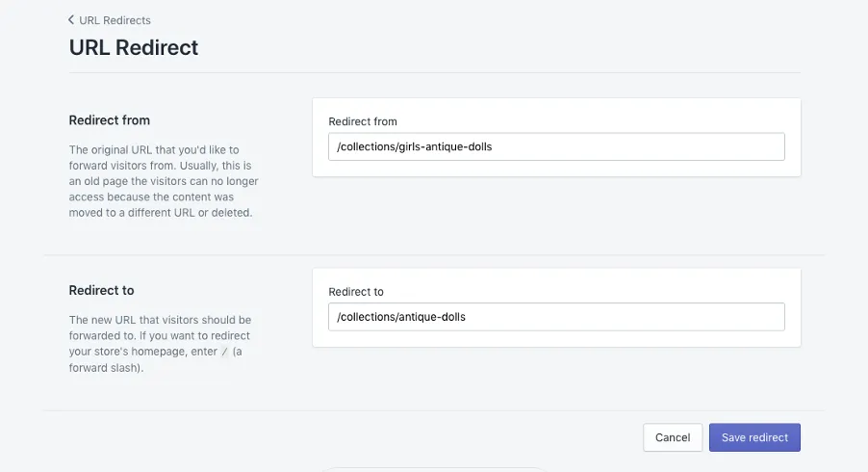Click the Redirect from field label
This screenshot has height=472, width=868.
363,121
